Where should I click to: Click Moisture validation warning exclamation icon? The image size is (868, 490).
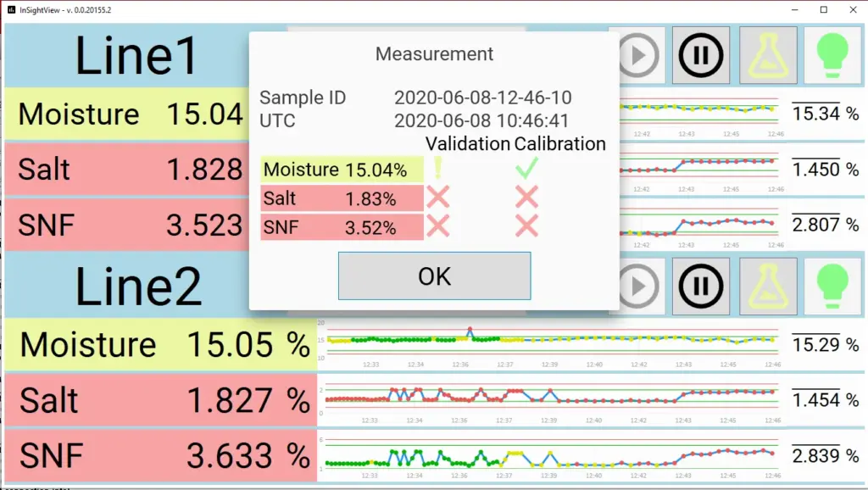click(438, 168)
